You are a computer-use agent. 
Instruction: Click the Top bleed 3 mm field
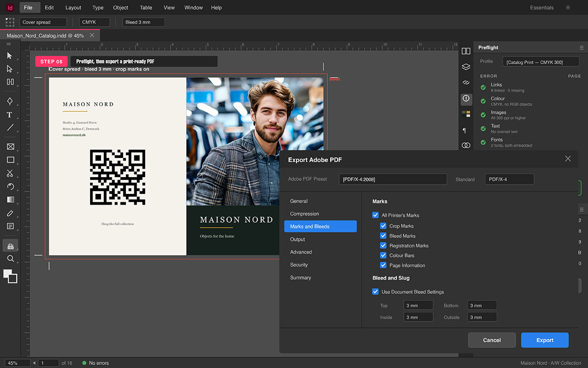coord(418,305)
